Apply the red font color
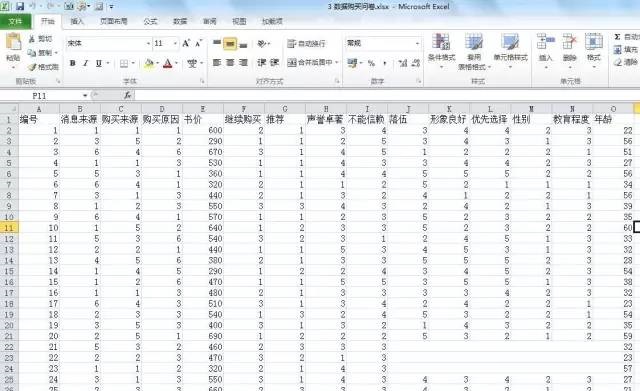The image size is (640, 391). (167, 63)
